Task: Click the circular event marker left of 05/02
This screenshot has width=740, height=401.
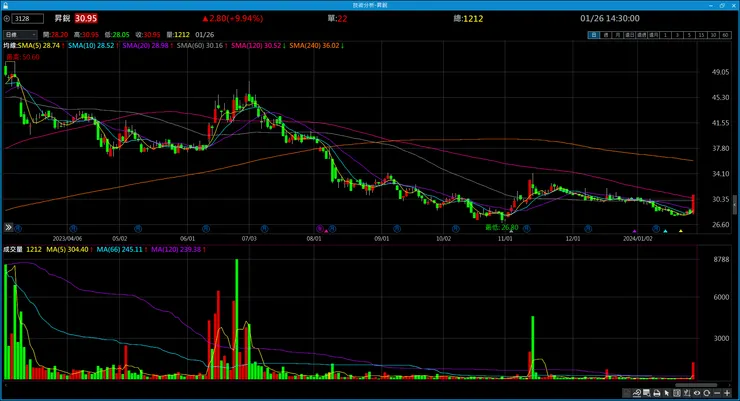Action: (73, 228)
